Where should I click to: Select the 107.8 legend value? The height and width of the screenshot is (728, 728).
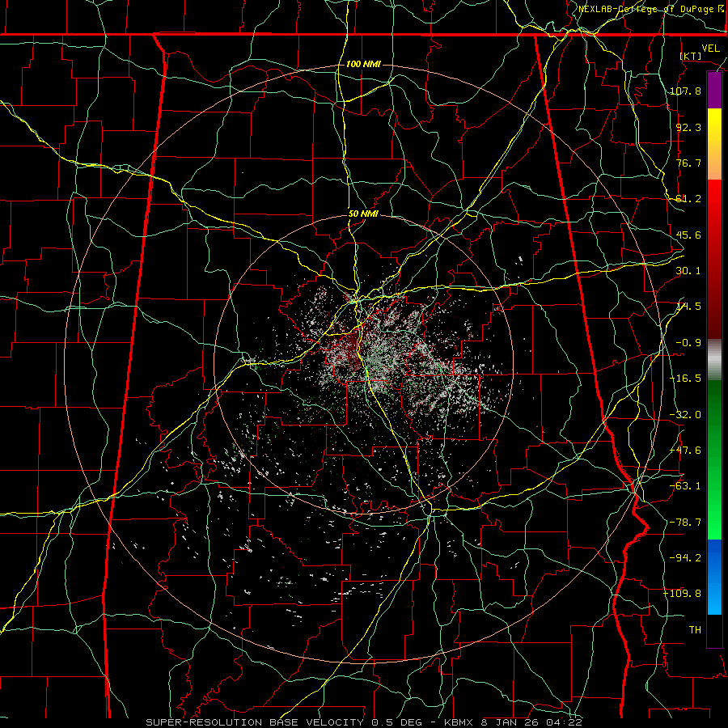point(685,91)
